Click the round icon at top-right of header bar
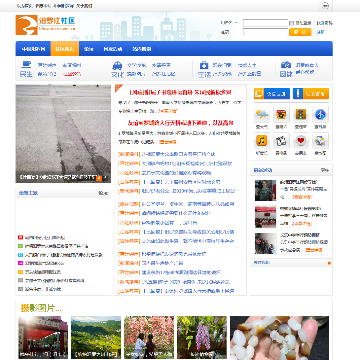Screen dimensions: 360x360 point(326,5)
